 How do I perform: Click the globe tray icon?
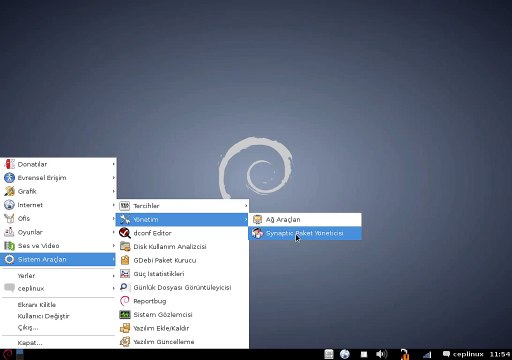click(345, 354)
